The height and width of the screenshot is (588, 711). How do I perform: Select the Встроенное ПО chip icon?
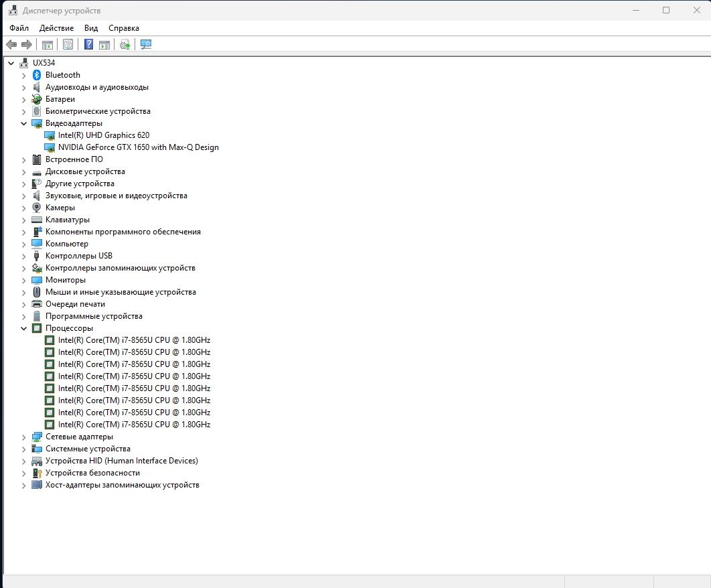(x=37, y=159)
